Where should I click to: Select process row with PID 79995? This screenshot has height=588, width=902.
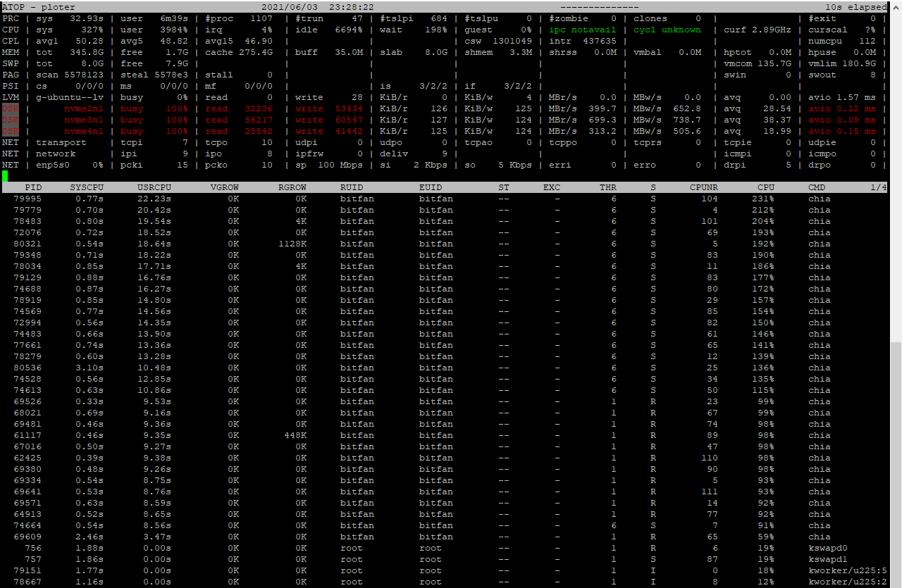click(445, 199)
